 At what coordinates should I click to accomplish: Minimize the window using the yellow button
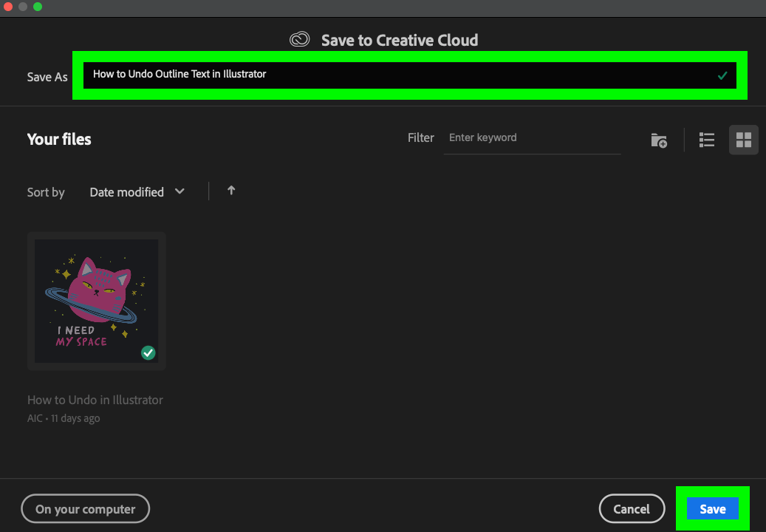[x=23, y=7]
